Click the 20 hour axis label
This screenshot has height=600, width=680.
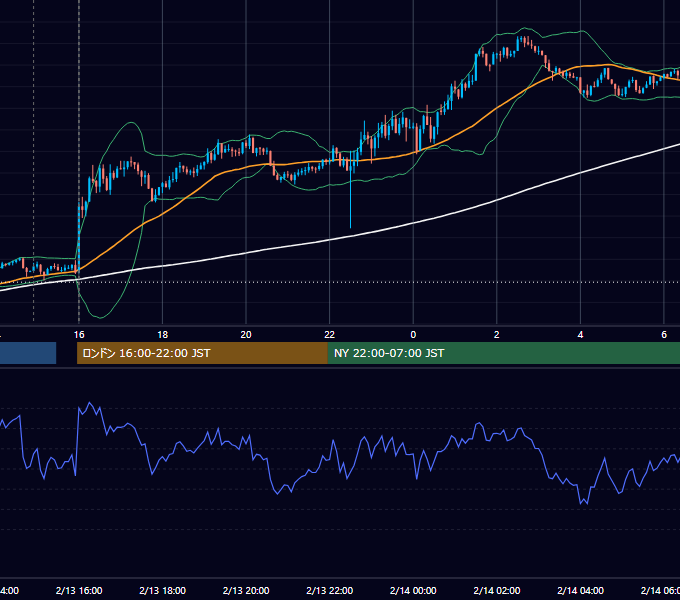tap(246, 334)
